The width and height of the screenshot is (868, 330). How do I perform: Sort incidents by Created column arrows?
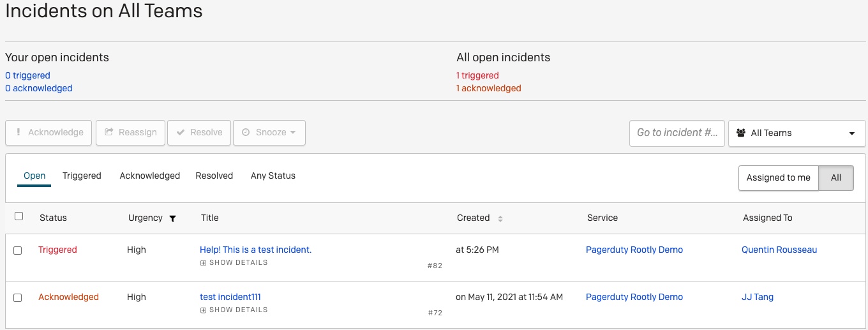point(500,218)
